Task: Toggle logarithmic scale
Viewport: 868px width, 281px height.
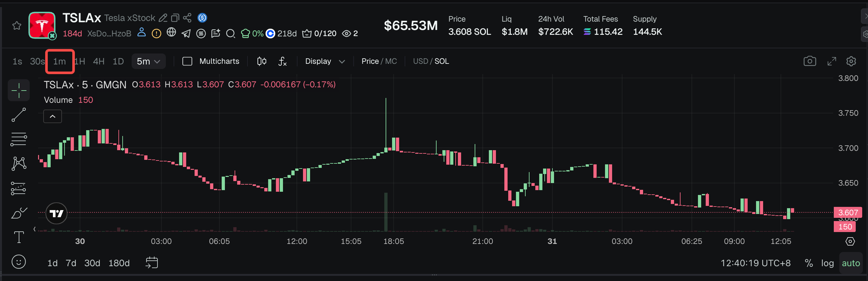Action: (x=827, y=263)
